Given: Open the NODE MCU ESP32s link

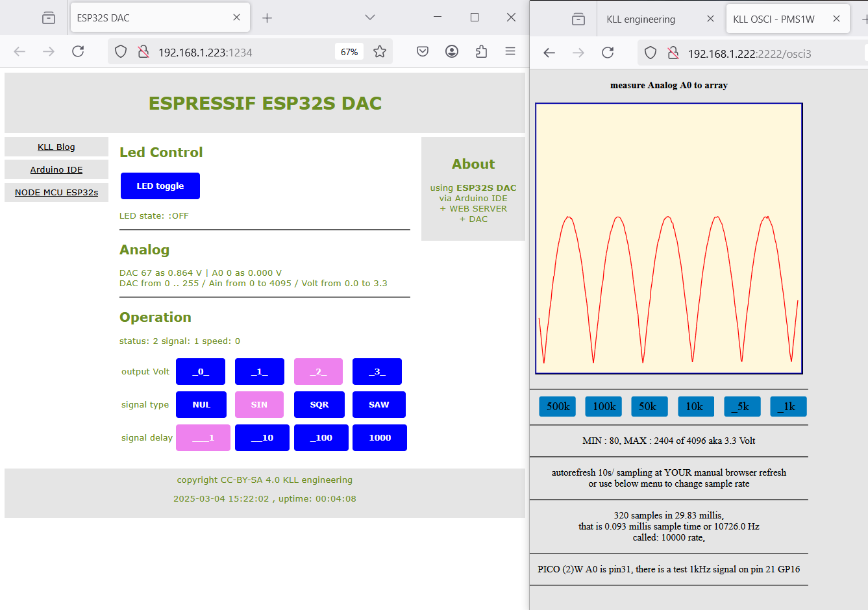Looking at the screenshot, I should pos(56,192).
